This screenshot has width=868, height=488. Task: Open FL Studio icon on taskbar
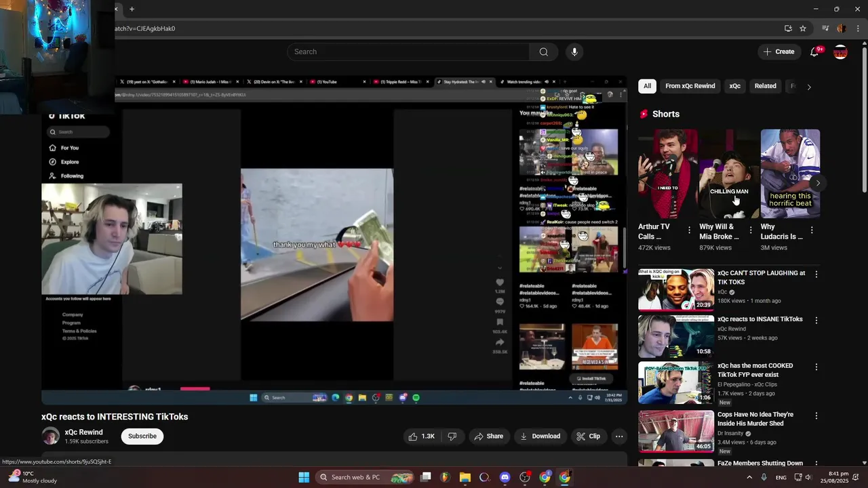(445, 477)
